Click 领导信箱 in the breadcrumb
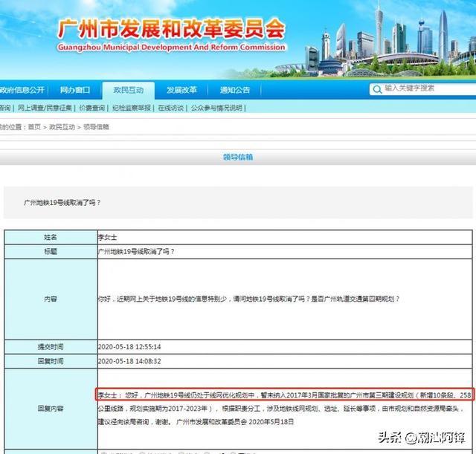Screen dimensions: 476x454 pyautogui.click(x=96, y=127)
